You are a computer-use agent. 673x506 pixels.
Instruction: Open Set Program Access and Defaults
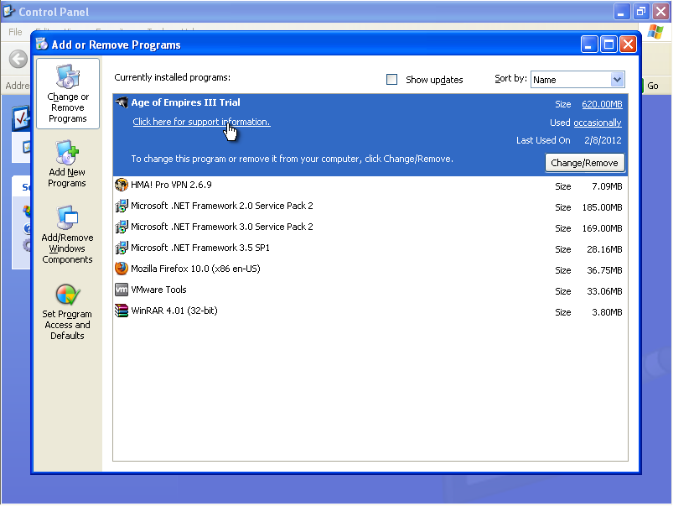pos(67,312)
